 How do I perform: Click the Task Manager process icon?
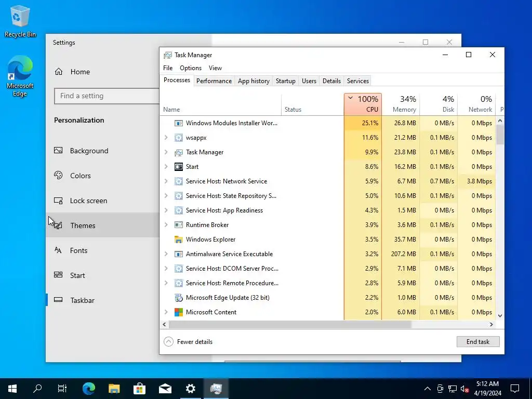coord(179,152)
